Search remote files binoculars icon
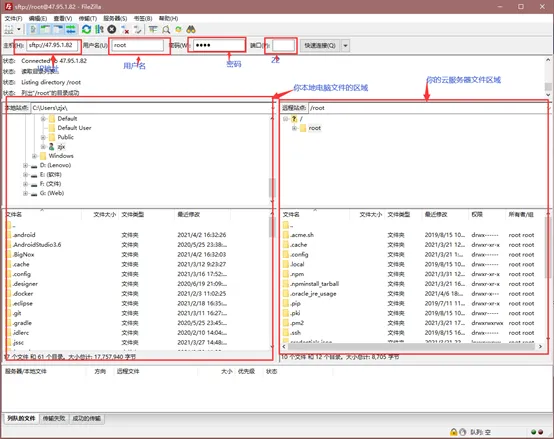 coord(191,30)
